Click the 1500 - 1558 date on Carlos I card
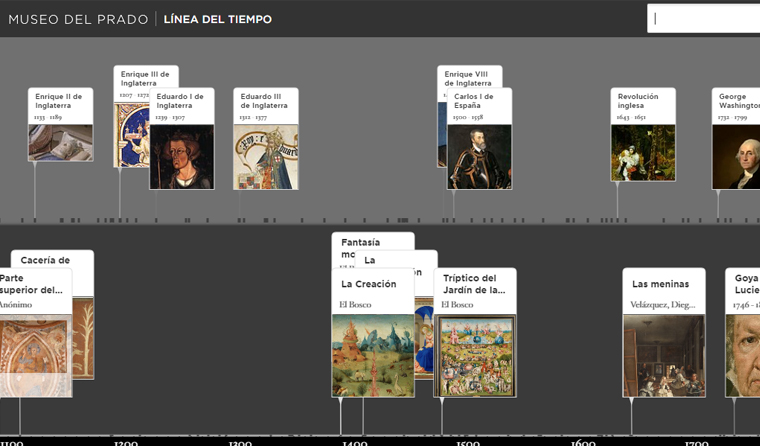This screenshot has height=446, width=760. [x=468, y=117]
